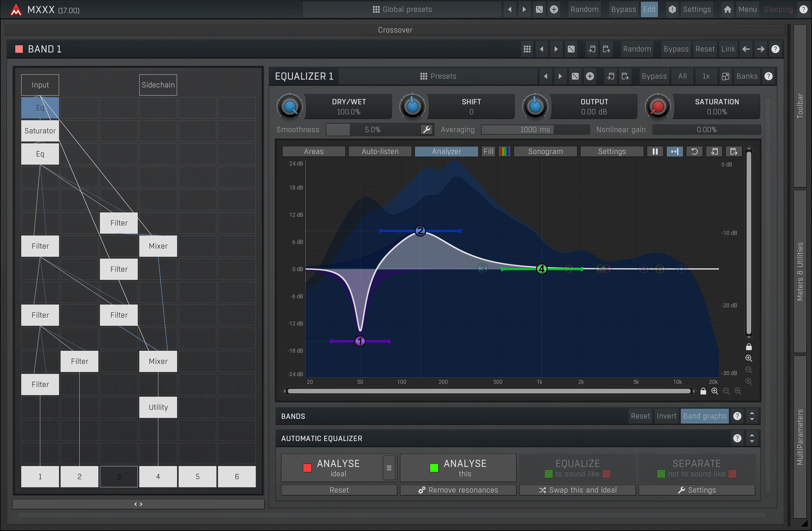Viewport: 812px width, 531px height.
Task: Open help for Automatic Equalizer
Action: point(737,438)
